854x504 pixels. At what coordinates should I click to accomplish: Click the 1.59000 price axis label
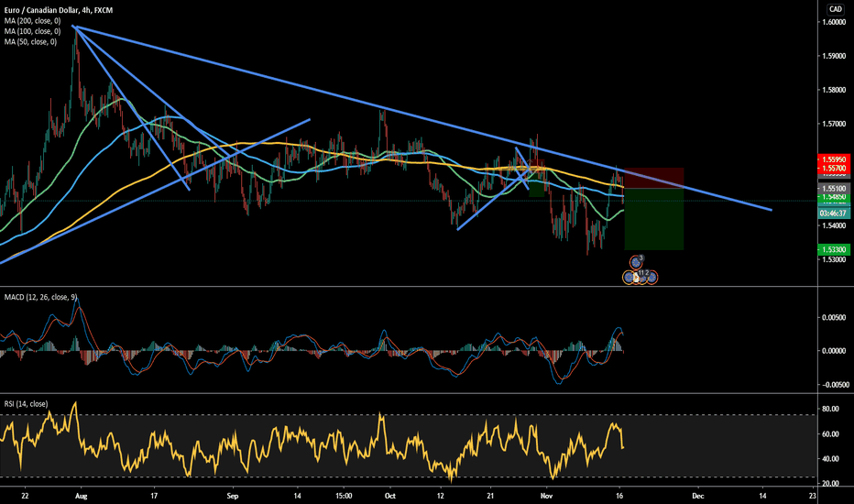[x=834, y=56]
